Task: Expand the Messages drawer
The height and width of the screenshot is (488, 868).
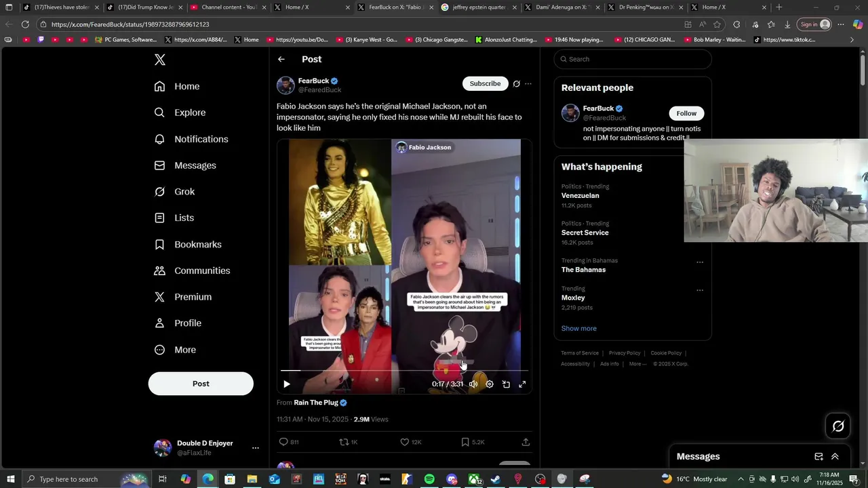Action: click(835, 457)
